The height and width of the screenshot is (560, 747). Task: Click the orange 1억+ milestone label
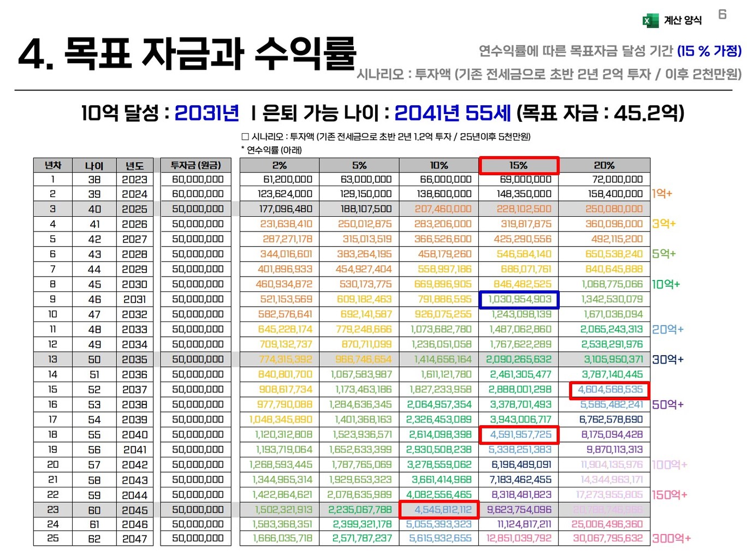click(x=662, y=194)
